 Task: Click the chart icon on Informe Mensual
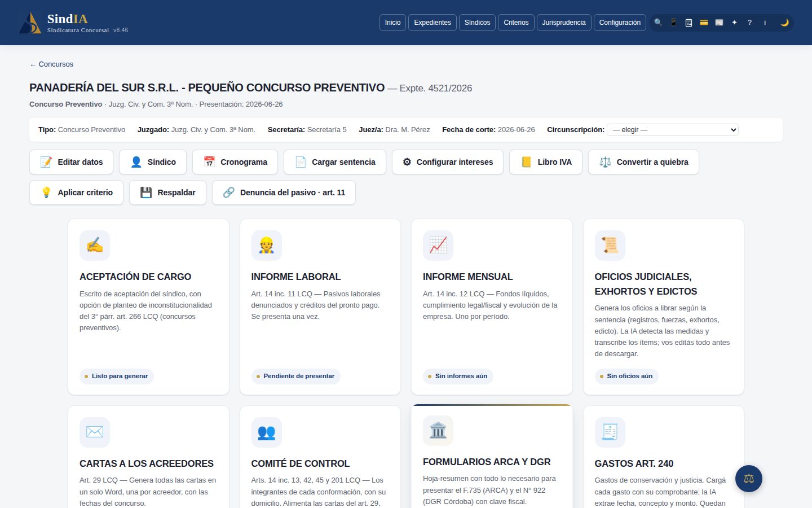pyautogui.click(x=438, y=246)
